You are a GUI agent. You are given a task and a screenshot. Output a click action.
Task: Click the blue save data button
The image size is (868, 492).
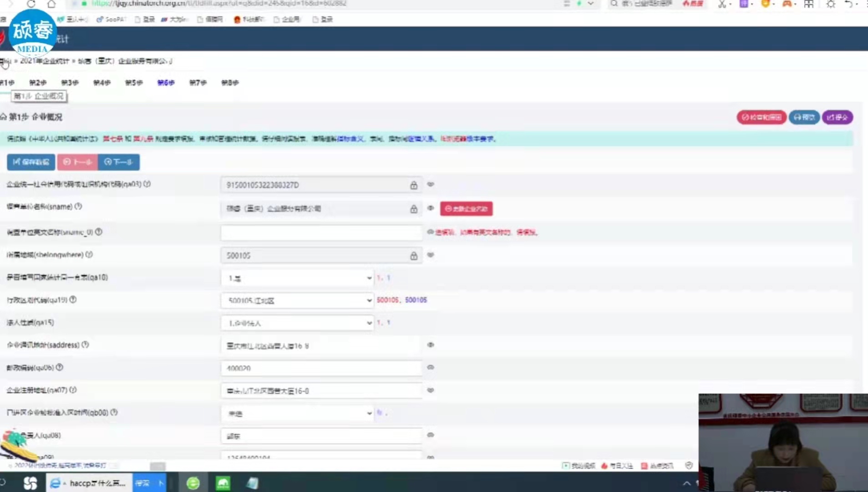pyautogui.click(x=31, y=162)
